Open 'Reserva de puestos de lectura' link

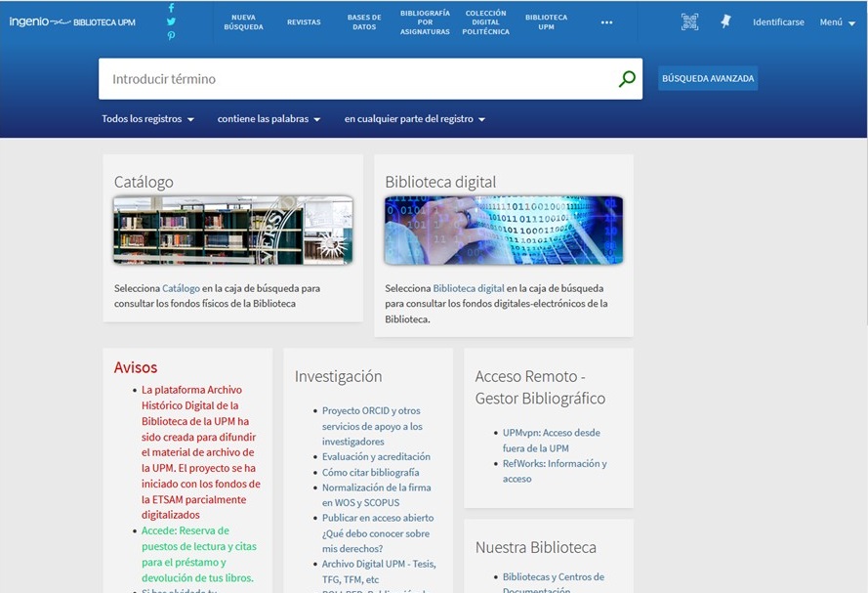click(x=199, y=554)
